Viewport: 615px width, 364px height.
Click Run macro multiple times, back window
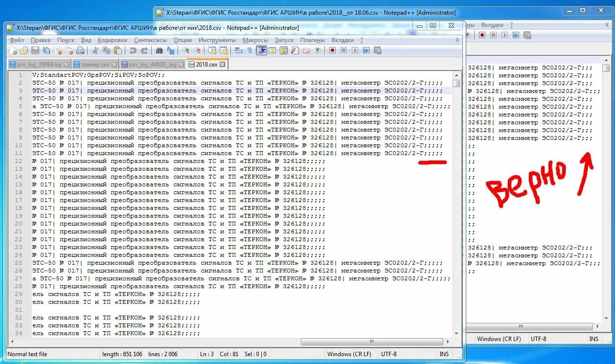tap(516, 35)
